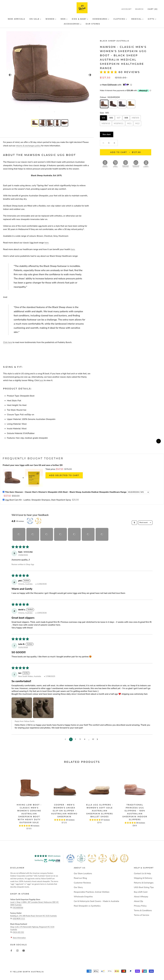Open the New Arrivals menu item
Screen dimensions: 164x980
pos(16,19)
